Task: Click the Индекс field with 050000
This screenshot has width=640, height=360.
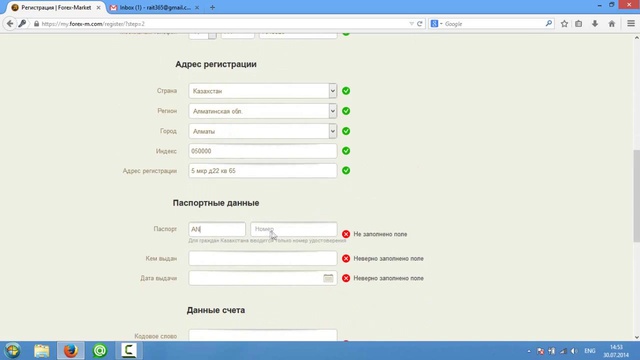Action: 262,151
